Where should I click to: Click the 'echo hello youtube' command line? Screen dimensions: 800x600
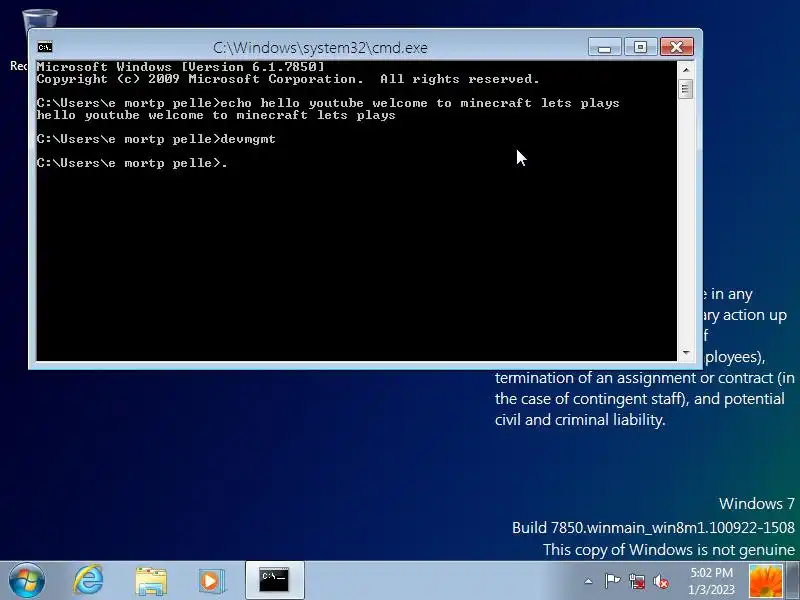click(328, 103)
